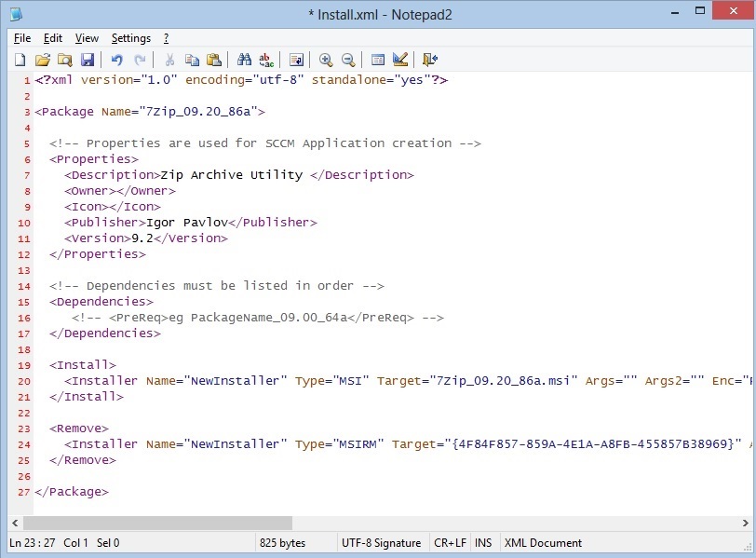Click the opening <Dependencies> tag
This screenshot has width=756, height=558.
click(101, 302)
